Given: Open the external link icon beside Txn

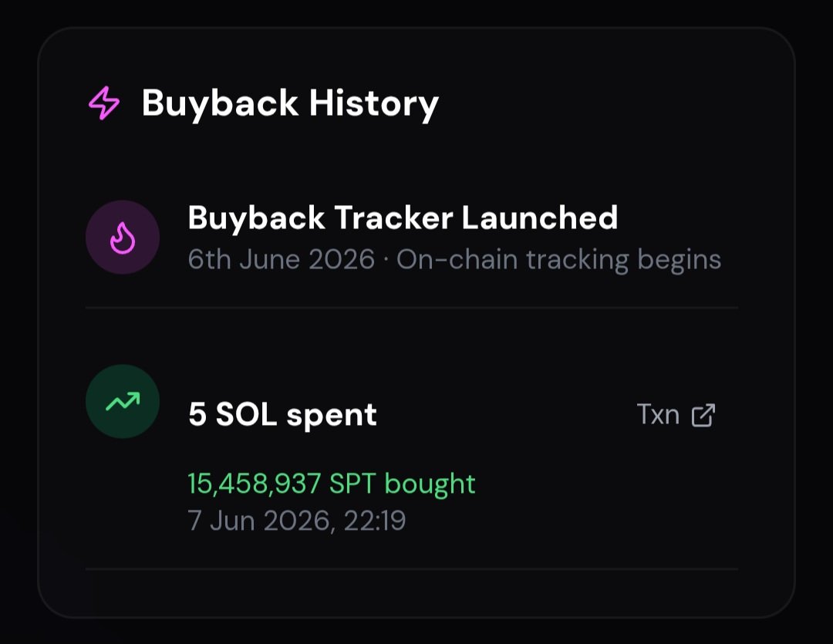Looking at the screenshot, I should [703, 415].
